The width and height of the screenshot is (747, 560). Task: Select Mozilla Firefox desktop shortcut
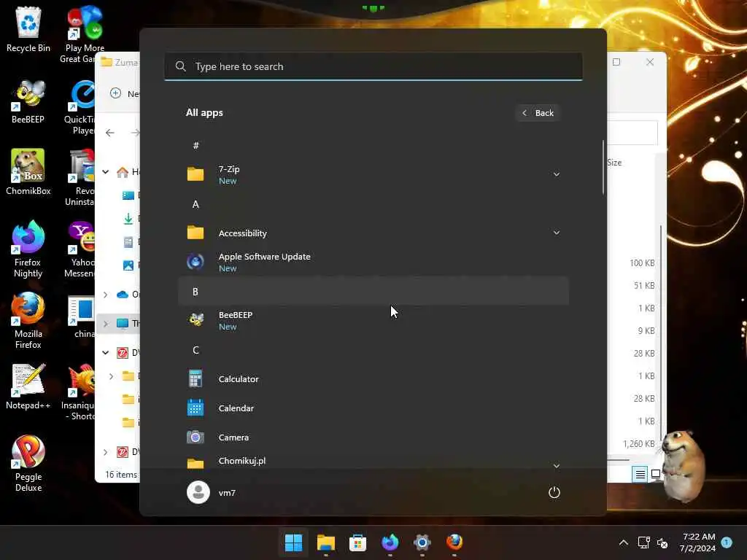click(28, 321)
